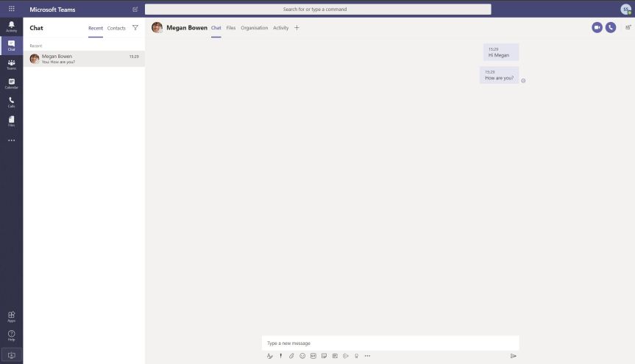Image resolution: width=635 pixels, height=364 pixels.
Task: Switch to the Contacts tab
Action: pos(116,28)
